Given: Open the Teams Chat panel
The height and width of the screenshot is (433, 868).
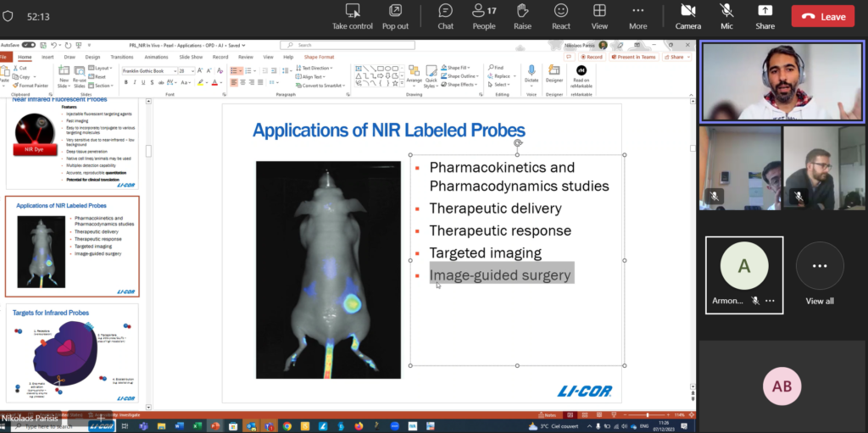Looking at the screenshot, I should 445,17.
